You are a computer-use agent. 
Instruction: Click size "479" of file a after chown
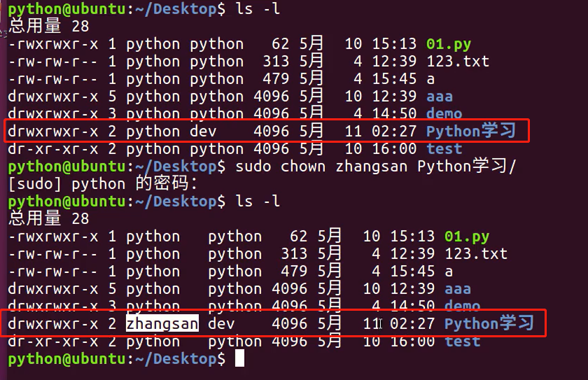294,272
